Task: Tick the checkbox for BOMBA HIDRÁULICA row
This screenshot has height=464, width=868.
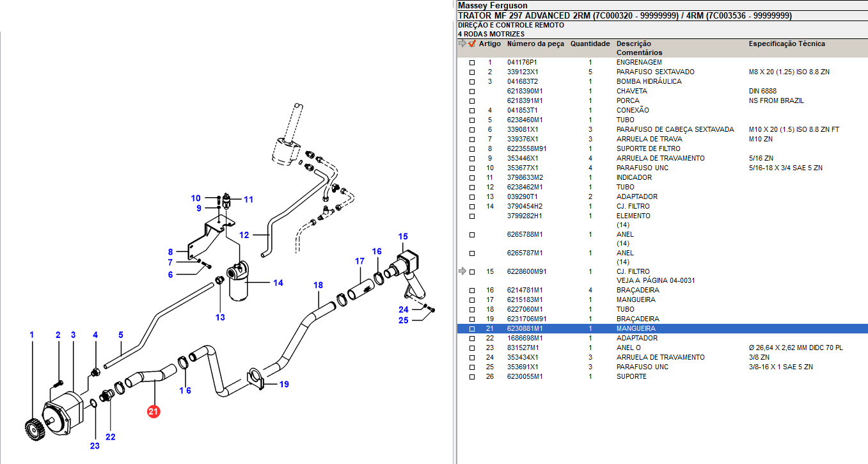Action: click(x=472, y=82)
